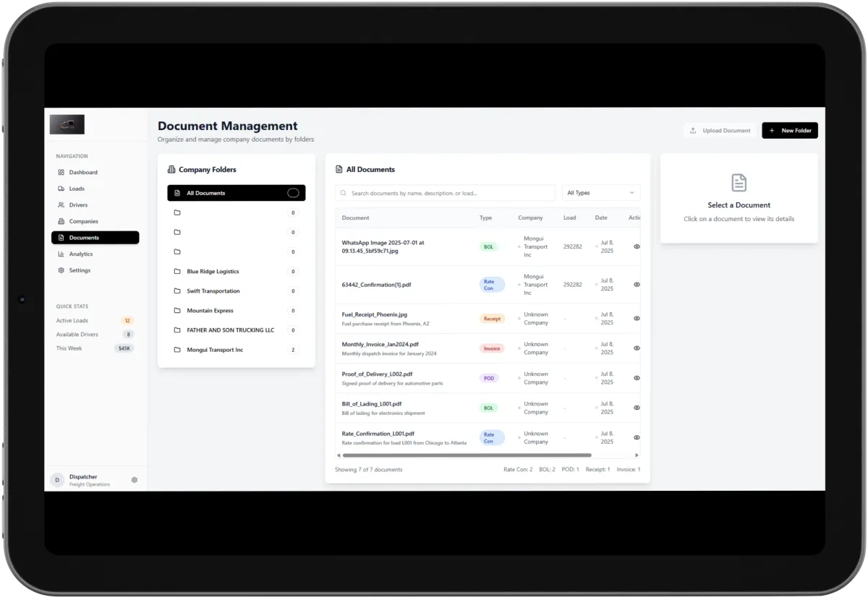View the WhatsApp Image document via eye icon
The height and width of the screenshot is (597, 868).
(x=637, y=246)
